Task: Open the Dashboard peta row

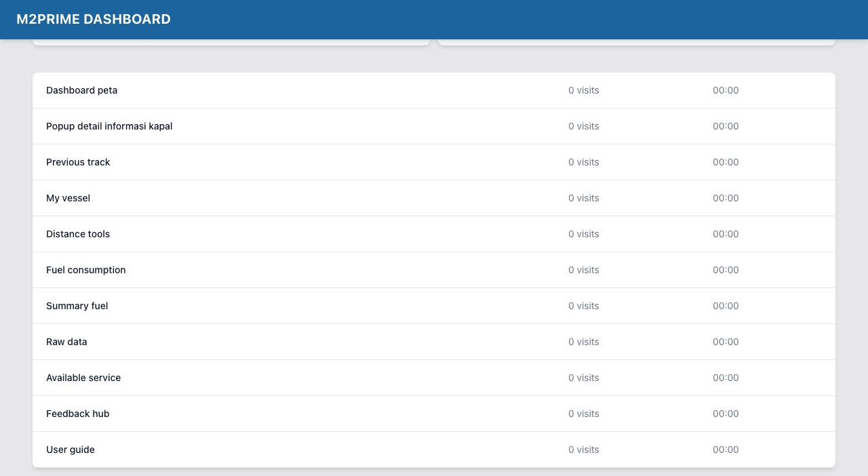Action: pyautogui.click(x=81, y=90)
